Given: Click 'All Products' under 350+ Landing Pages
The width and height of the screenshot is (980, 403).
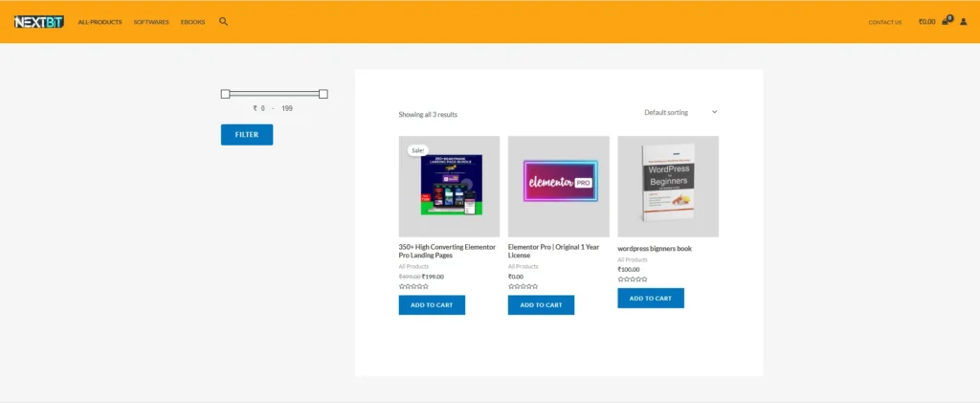Looking at the screenshot, I should (413, 267).
